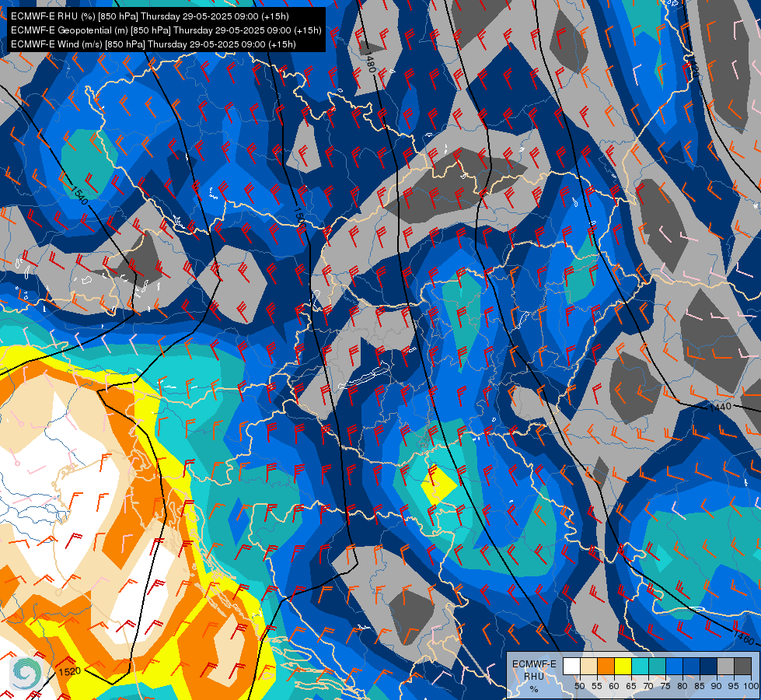Pick the dark gray 95-100 legend swatch
The width and height of the screenshot is (761, 700).
pos(742,666)
